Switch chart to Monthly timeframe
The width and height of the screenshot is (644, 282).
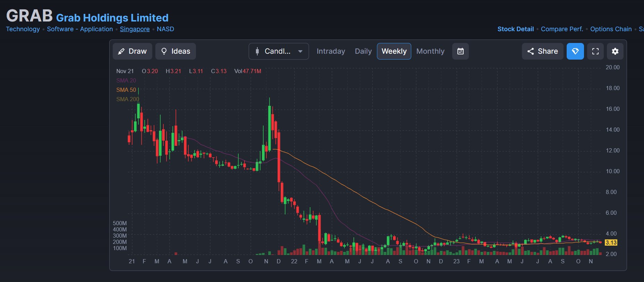pyautogui.click(x=430, y=51)
